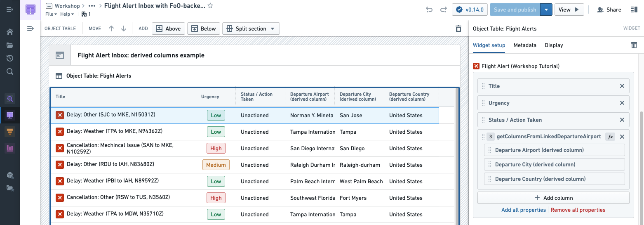Click Raleigh-durham city cell
Viewport: 644px width, 225px height.
[x=360, y=165]
